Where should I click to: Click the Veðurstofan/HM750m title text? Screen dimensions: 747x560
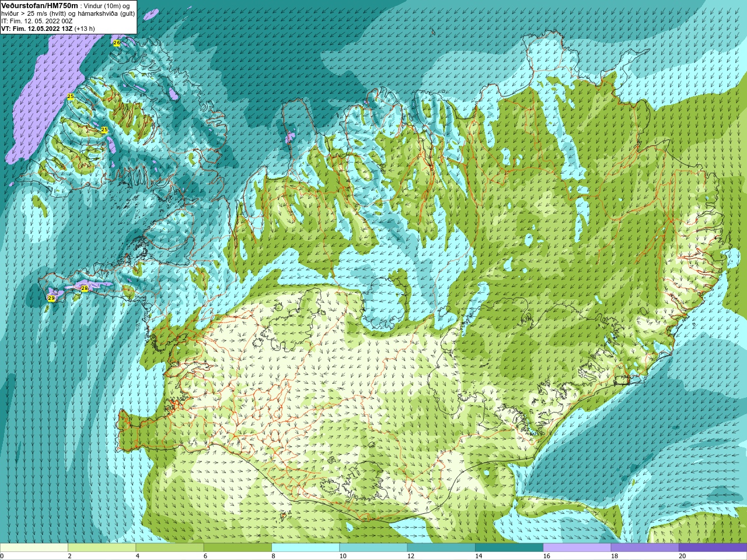pyautogui.click(x=40, y=5)
